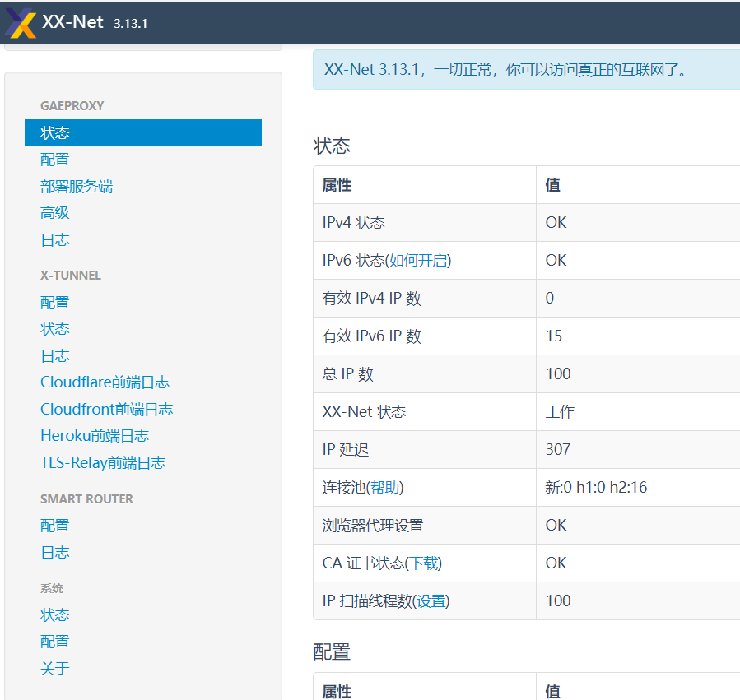Screen dimensions: 740x700
Task: Click the 总 IP 数 label
Action: [348, 374]
